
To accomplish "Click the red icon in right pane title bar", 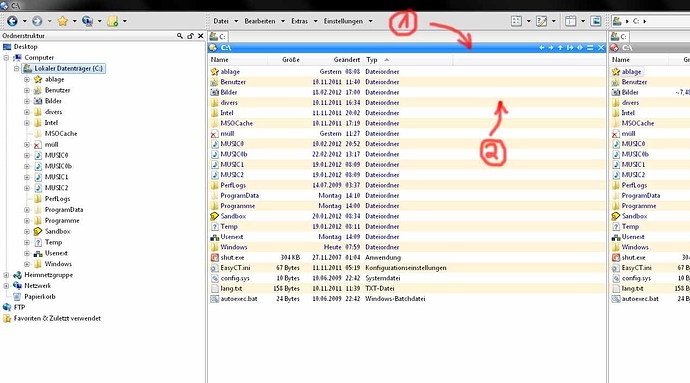I will pos(614,48).
